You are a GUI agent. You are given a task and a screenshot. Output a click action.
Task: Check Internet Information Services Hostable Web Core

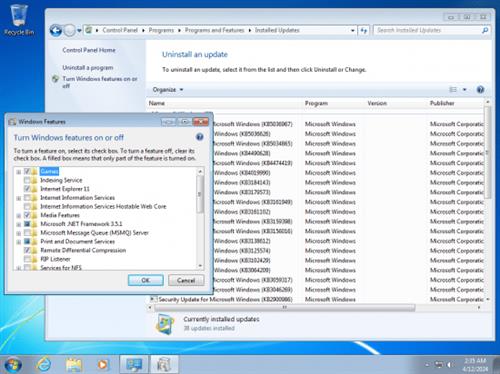(27, 207)
